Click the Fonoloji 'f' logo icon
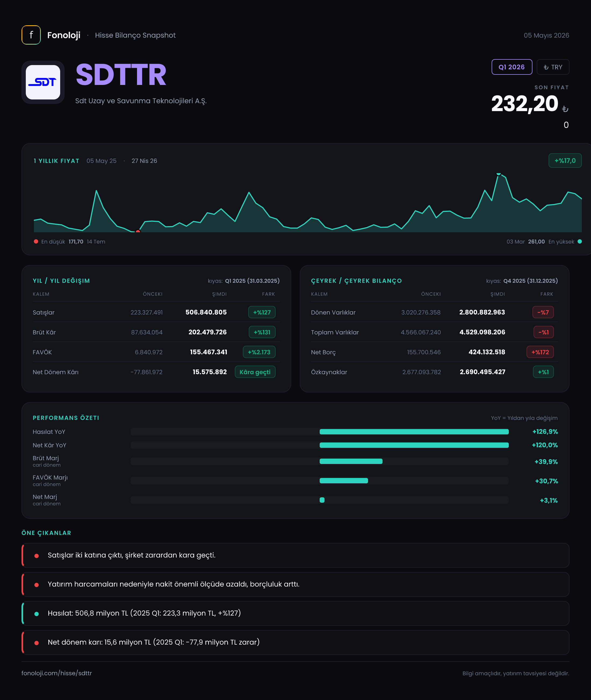 point(31,35)
